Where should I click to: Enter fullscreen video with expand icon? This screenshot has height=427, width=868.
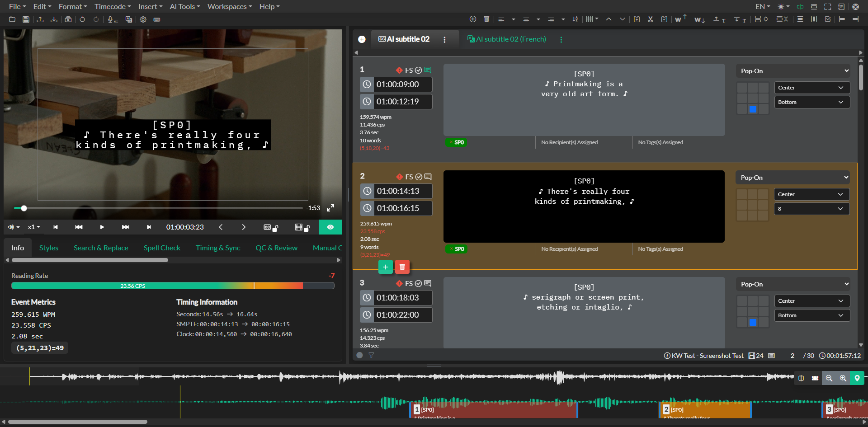pyautogui.click(x=330, y=208)
